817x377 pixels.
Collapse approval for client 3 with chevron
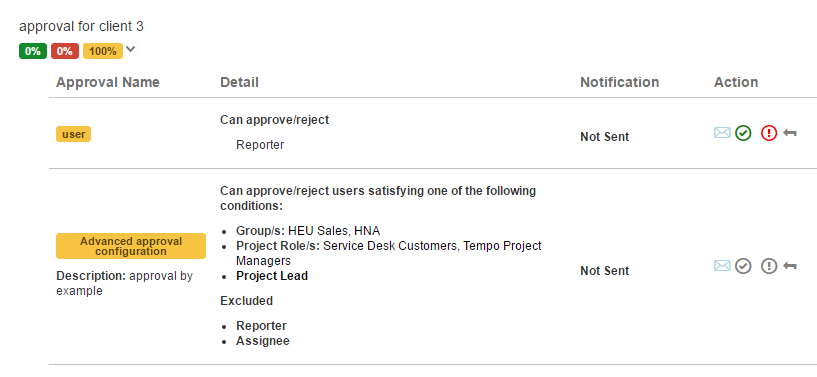click(131, 49)
